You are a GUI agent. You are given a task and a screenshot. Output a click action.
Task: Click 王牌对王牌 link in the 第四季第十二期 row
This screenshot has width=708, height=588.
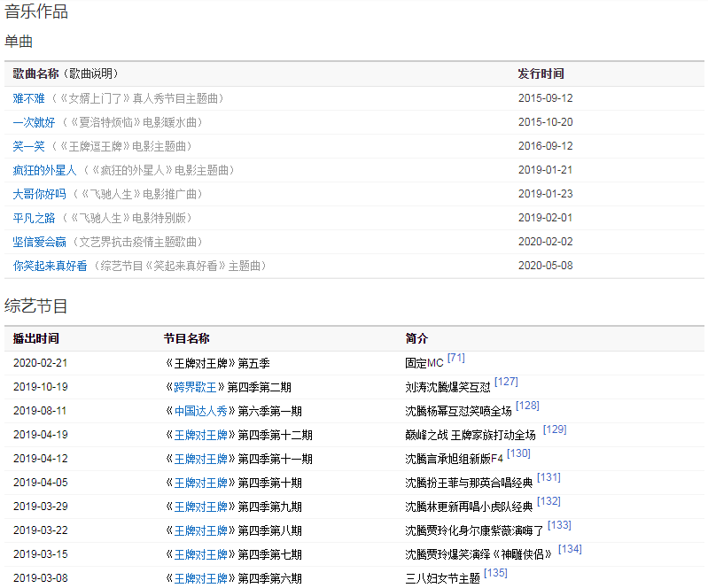(200, 435)
